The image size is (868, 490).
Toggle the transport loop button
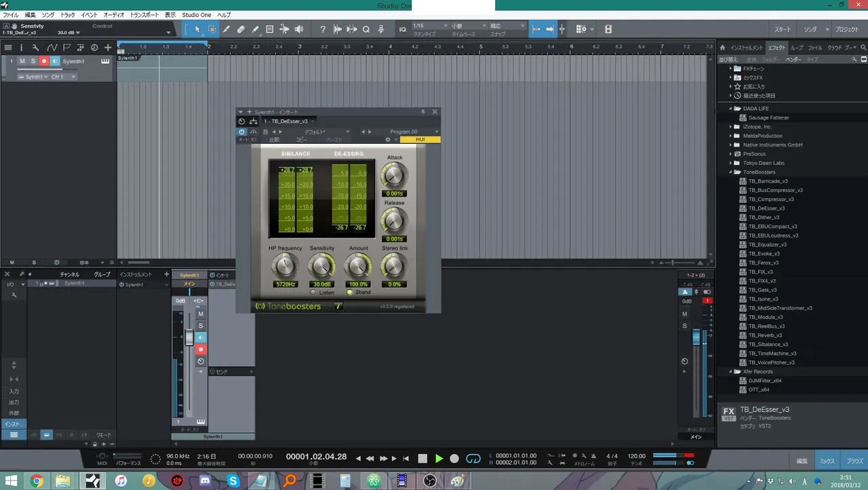474,459
